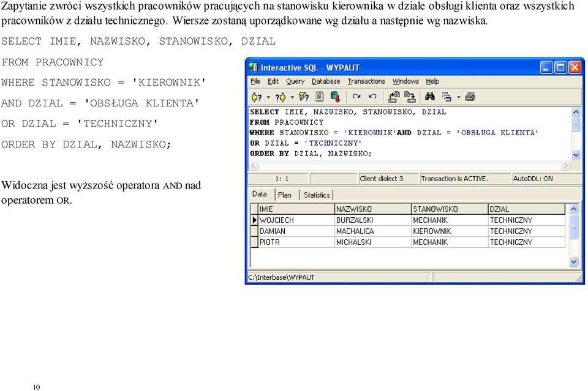588x391 pixels.
Task: Switch to the Plan tab
Action: click(x=285, y=195)
